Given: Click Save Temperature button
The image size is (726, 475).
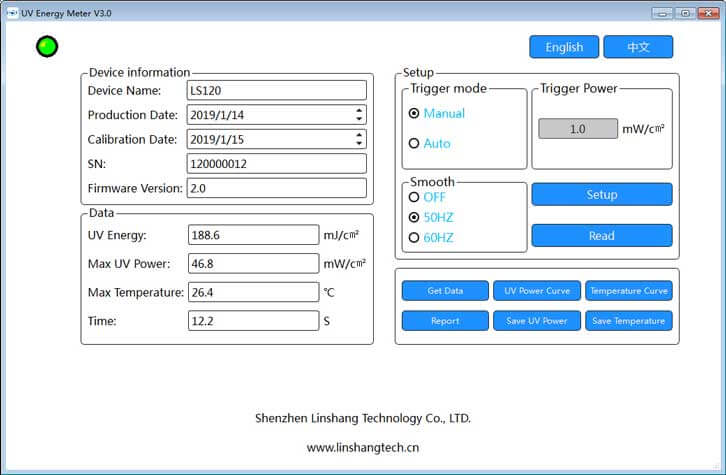Looking at the screenshot, I should [x=629, y=321].
